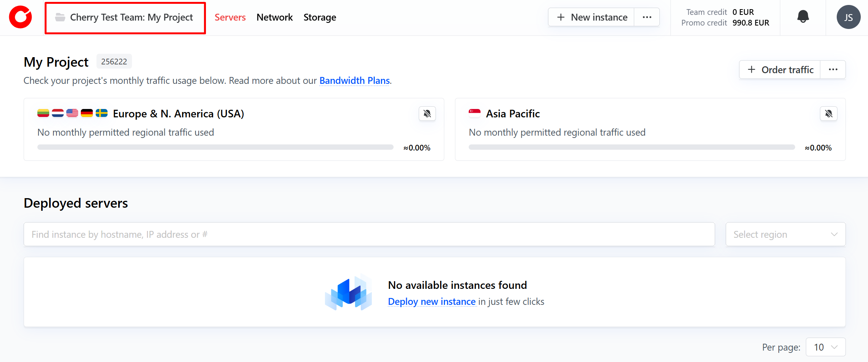Open the JS user avatar menu
The width and height of the screenshot is (868, 362).
[848, 17]
